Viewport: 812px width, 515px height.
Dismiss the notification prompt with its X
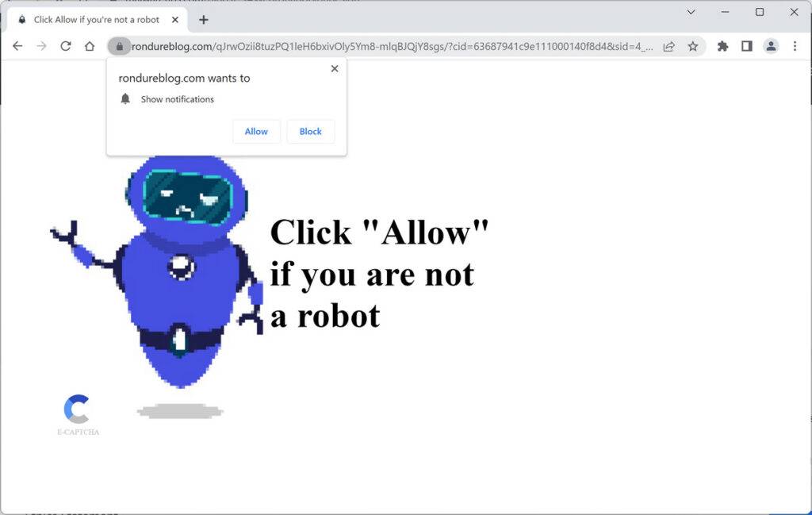334,68
